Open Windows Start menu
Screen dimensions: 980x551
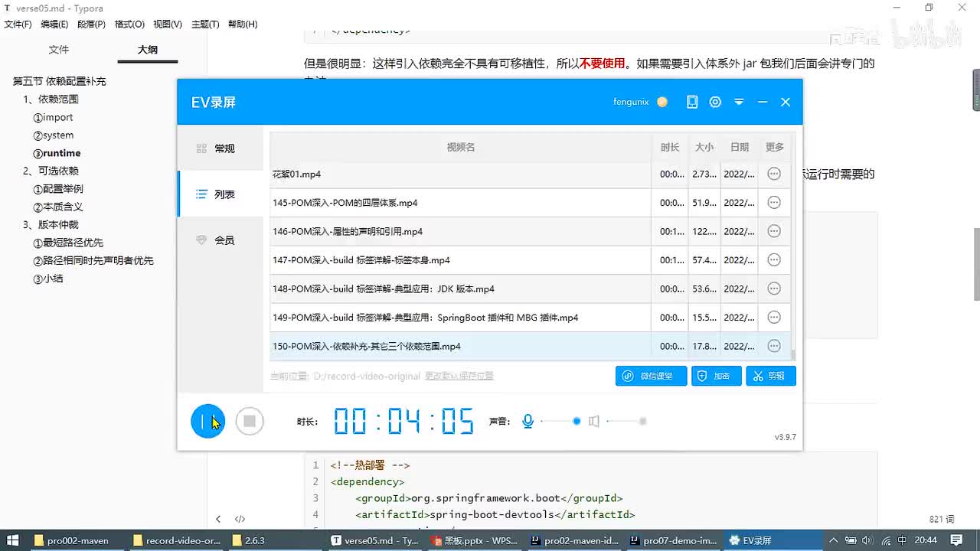pyautogui.click(x=13, y=540)
